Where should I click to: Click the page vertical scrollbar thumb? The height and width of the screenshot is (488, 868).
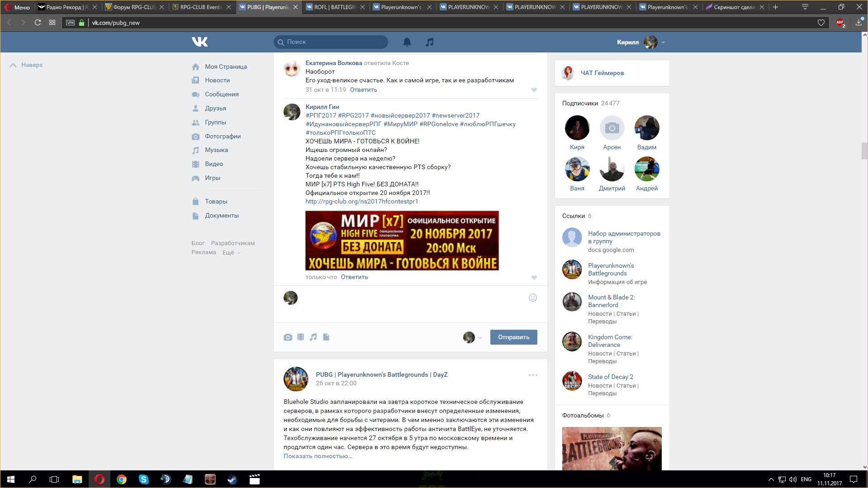864,151
